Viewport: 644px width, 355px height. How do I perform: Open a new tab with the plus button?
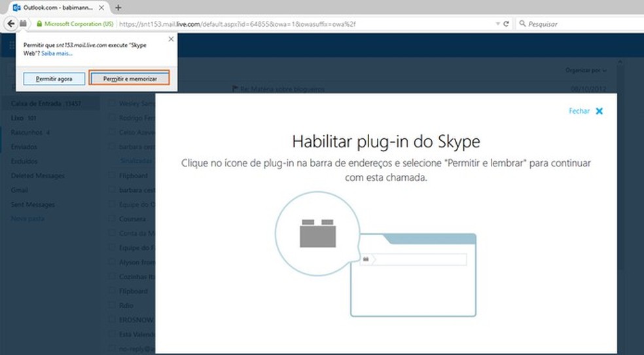click(118, 7)
